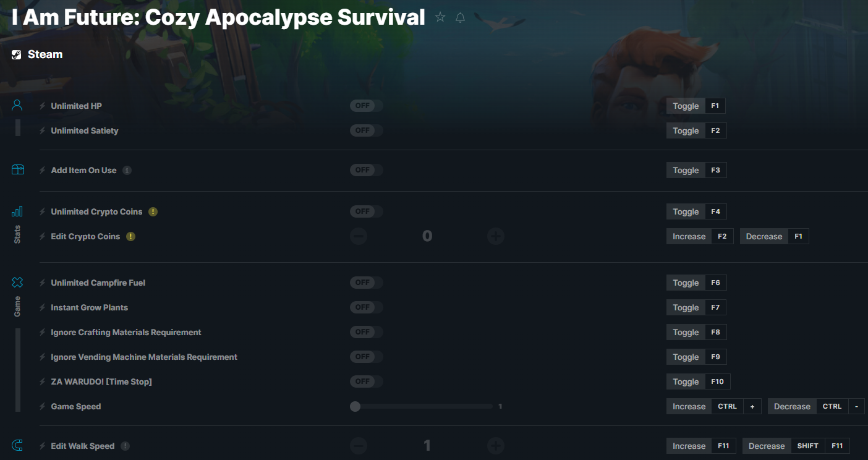Turn on Instant Grow Plants toggle
The height and width of the screenshot is (460, 868).
point(367,307)
